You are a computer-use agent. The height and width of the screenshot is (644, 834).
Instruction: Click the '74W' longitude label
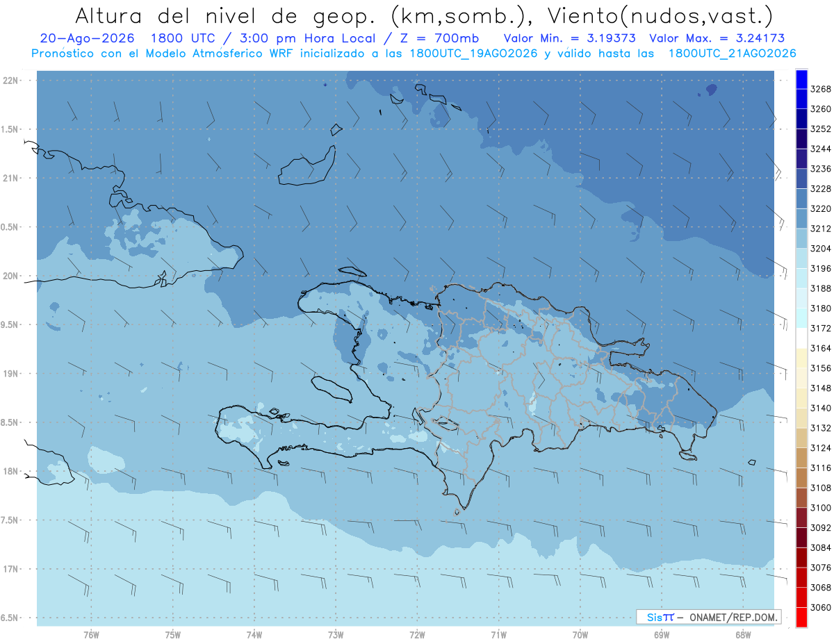254,635
